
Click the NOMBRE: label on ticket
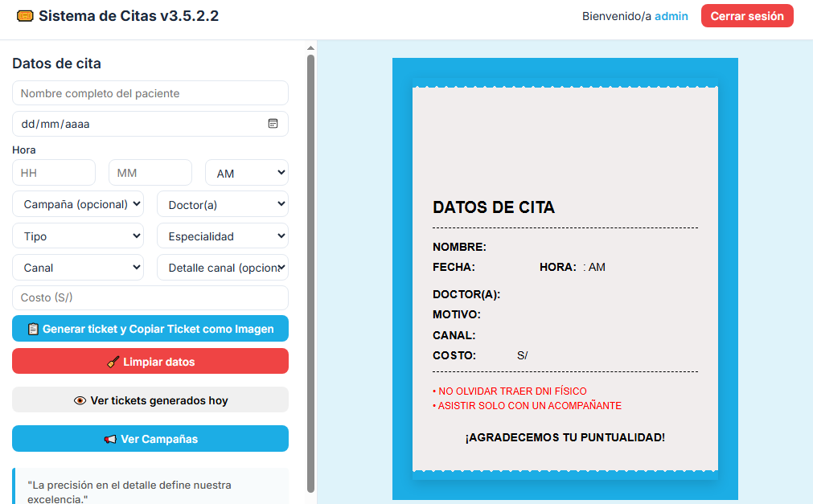click(459, 247)
